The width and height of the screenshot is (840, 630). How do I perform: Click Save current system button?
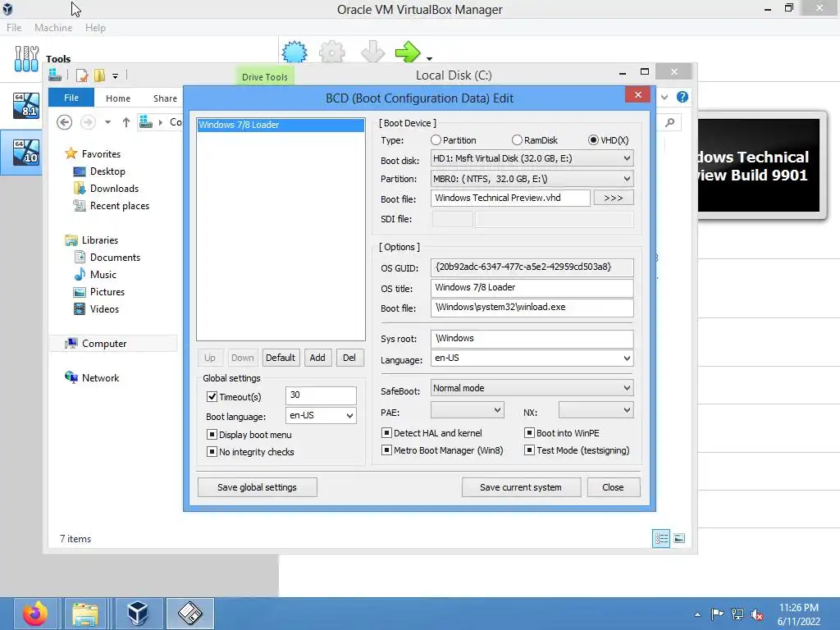pos(521,487)
